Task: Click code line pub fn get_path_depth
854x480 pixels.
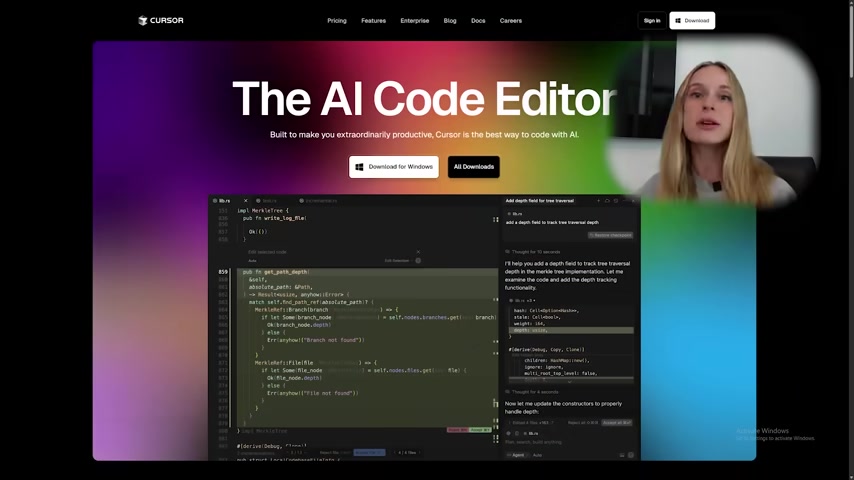Action: (274, 272)
